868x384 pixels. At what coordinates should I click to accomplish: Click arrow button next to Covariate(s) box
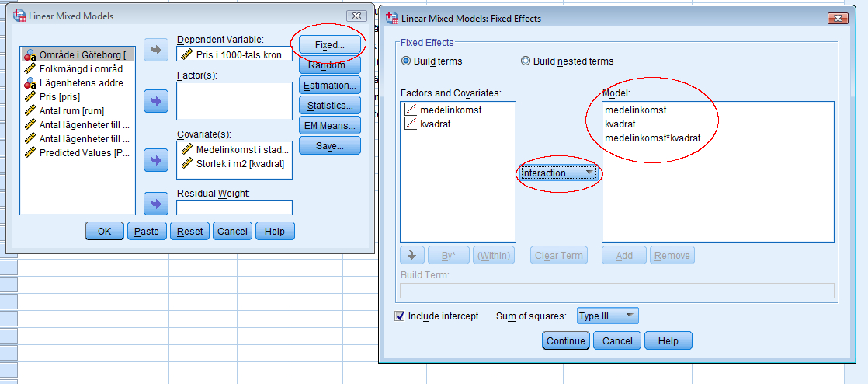(156, 159)
